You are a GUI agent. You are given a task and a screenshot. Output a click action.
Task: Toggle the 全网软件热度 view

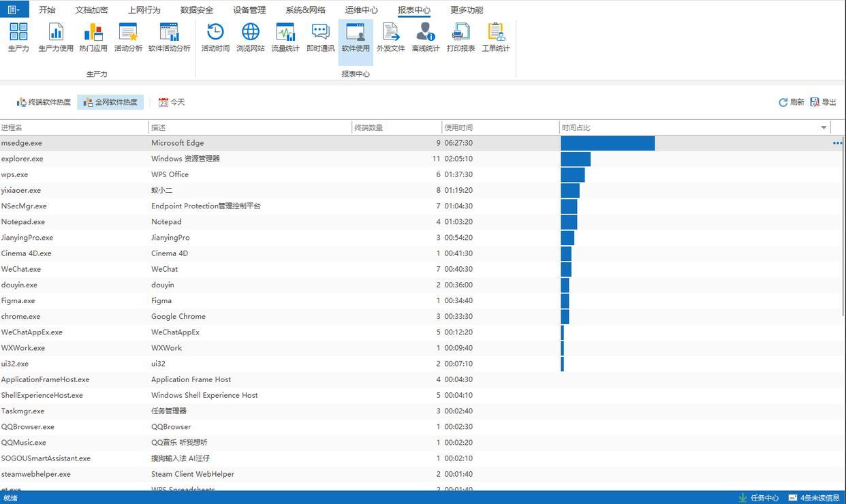click(110, 102)
